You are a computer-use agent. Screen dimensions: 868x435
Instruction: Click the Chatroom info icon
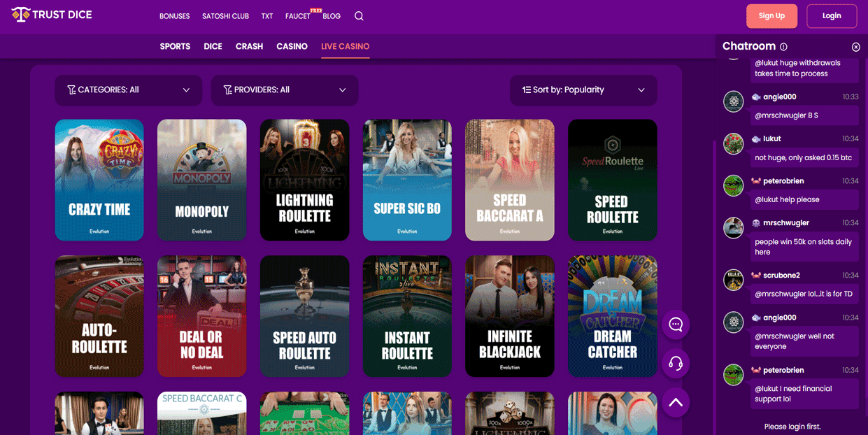[783, 47]
